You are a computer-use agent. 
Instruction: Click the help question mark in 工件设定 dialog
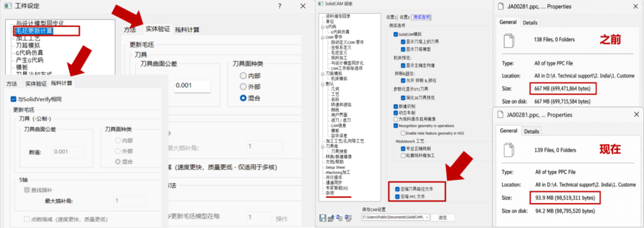279,6
